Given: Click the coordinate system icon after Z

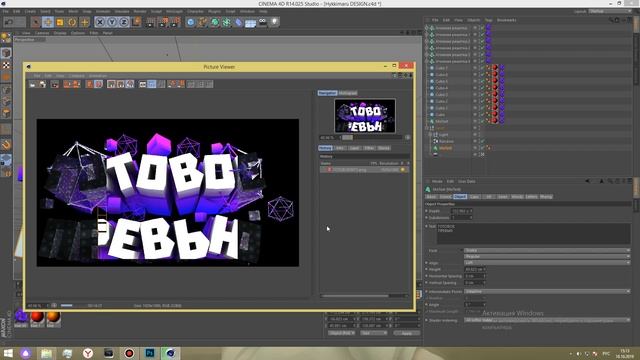Looking at the screenshot, I should coord(137,22).
